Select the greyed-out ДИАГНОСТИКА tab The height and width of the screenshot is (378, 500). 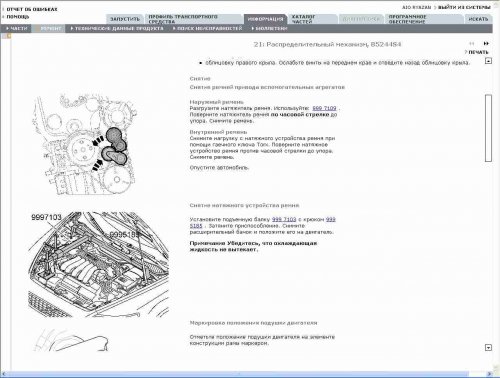361,19
